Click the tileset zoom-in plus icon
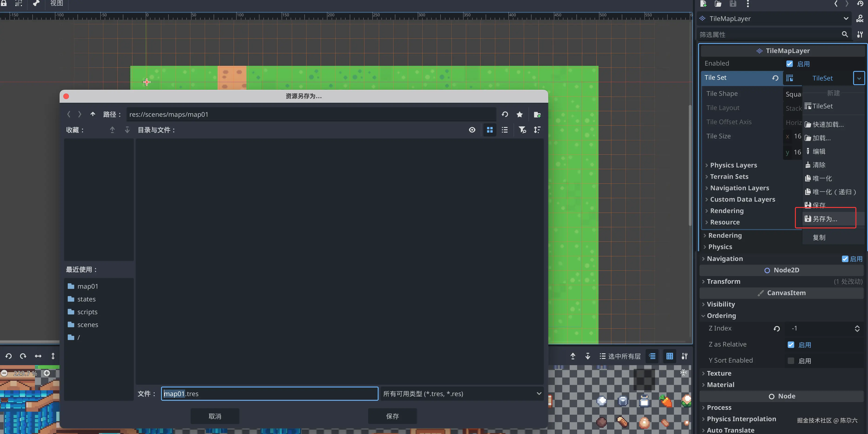This screenshot has width=868, height=434. [x=47, y=373]
